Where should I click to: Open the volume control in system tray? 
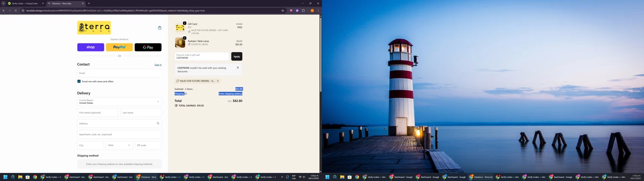point(304,177)
